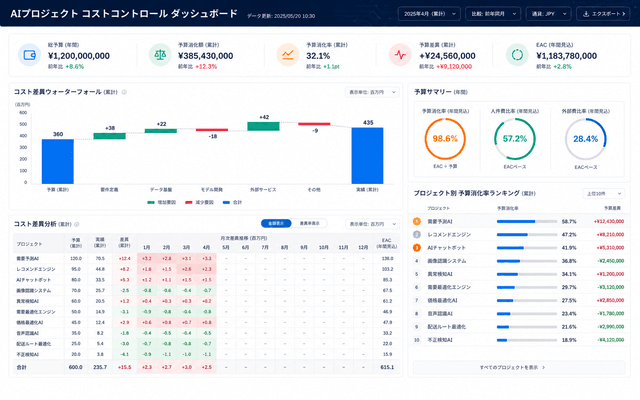Click the レコメンドエンジン 47.2% progress bar

point(527,235)
